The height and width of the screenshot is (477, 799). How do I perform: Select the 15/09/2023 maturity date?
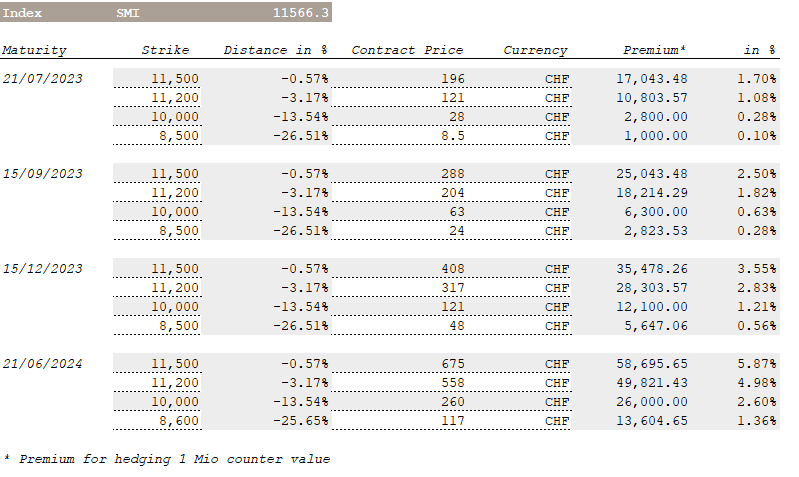[x=42, y=174]
